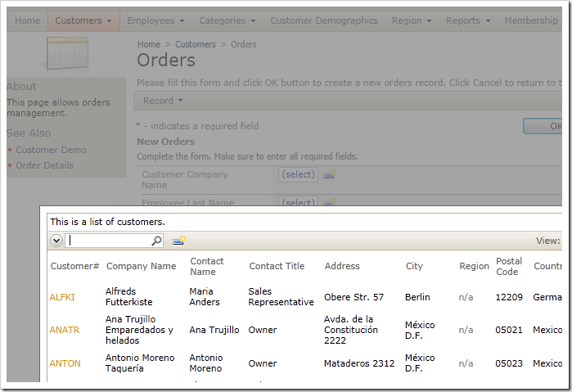Sort by Region column header
The image size is (572, 392).
coord(474,266)
